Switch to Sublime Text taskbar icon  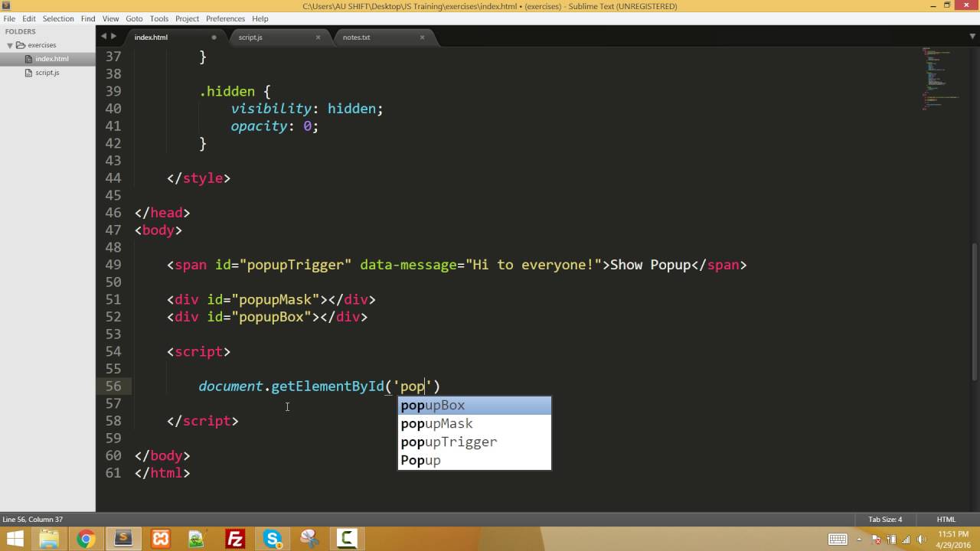123,539
